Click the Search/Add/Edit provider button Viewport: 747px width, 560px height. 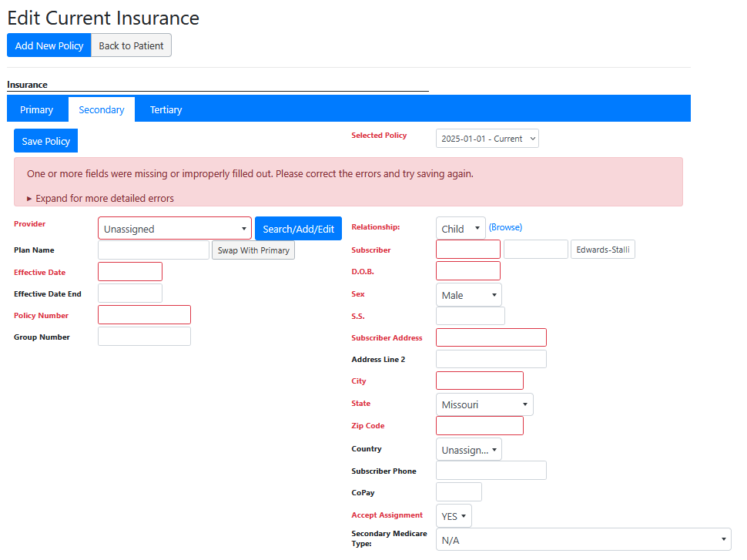coord(298,228)
